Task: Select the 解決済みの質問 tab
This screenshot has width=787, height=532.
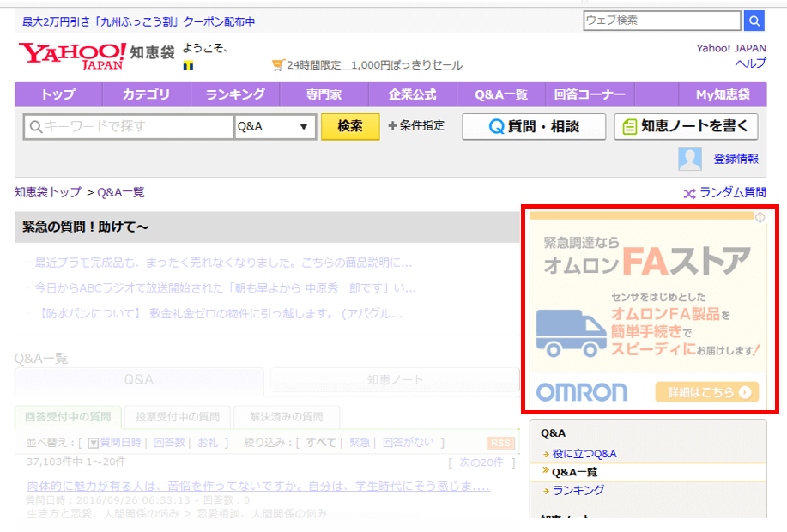Action: click(287, 417)
